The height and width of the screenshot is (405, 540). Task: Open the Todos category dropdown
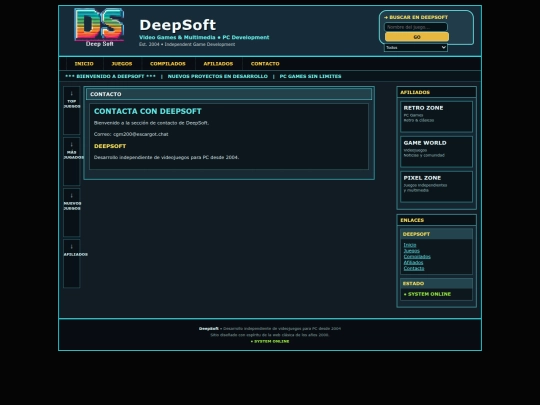tap(416, 48)
